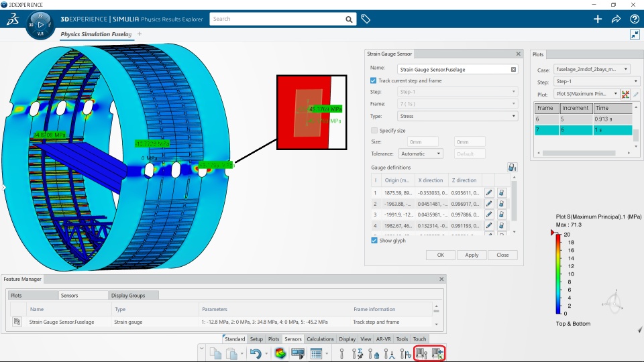Open the Tolerance Automatic dropdown
The image size is (644, 362).
421,154
